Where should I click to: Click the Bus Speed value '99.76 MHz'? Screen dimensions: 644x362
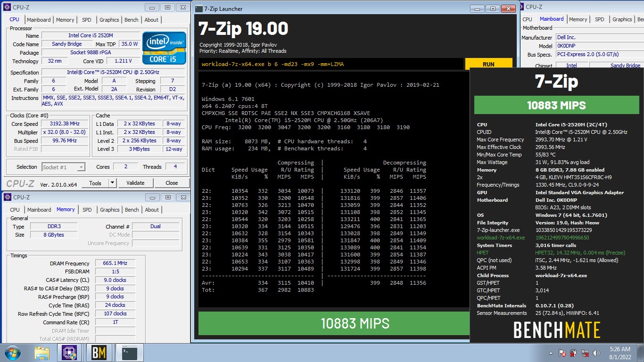(65, 140)
